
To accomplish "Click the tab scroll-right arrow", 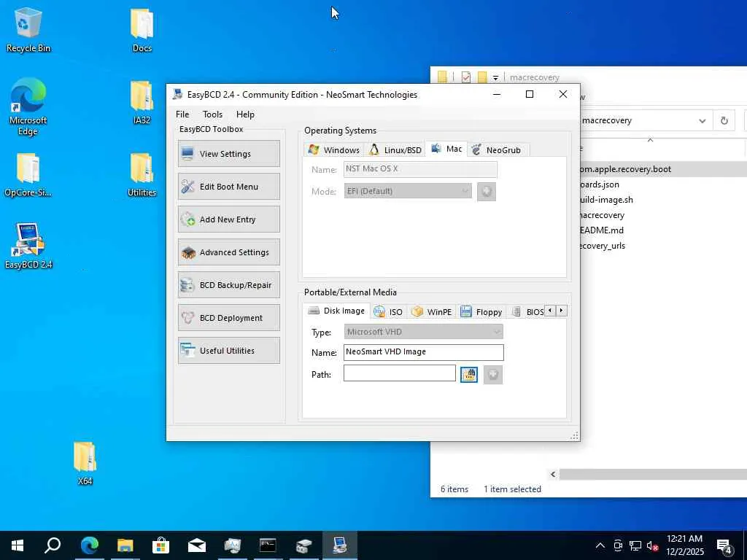I will pyautogui.click(x=562, y=311).
